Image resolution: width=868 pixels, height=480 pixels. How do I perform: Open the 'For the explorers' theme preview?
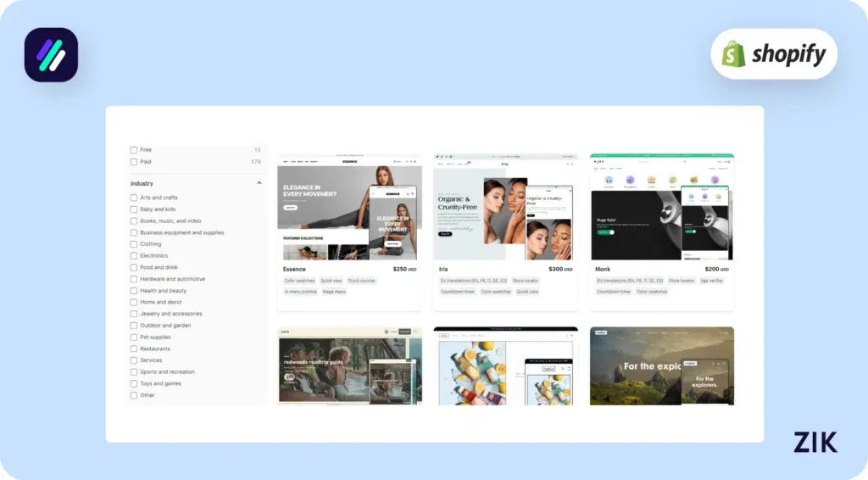661,366
